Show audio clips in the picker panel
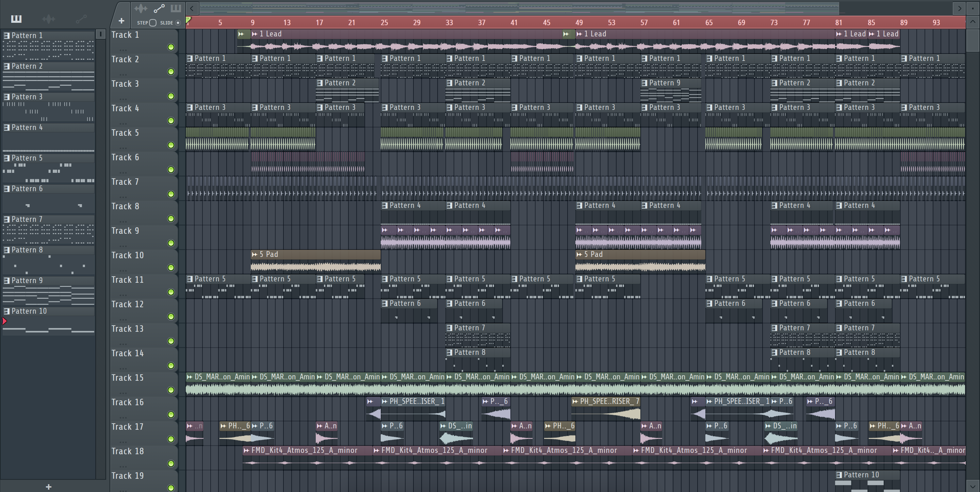Image resolution: width=980 pixels, height=492 pixels. point(49,19)
